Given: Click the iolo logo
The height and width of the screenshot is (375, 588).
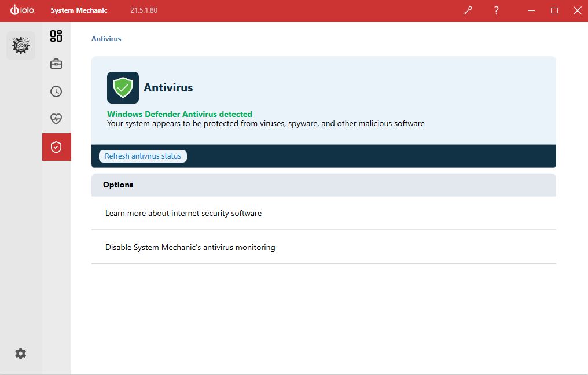Looking at the screenshot, I should coord(22,10).
